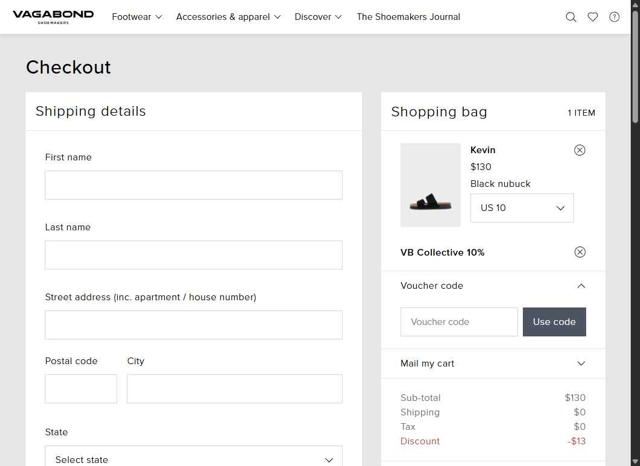Click the Discount -$13 amount
The image size is (640, 466).
[x=576, y=441]
